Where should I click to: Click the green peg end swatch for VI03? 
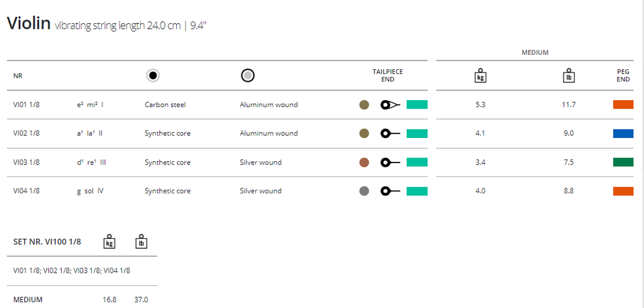click(x=623, y=163)
